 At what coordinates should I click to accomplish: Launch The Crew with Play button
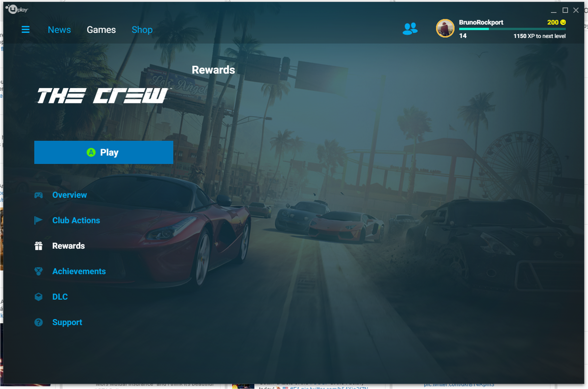tap(103, 152)
